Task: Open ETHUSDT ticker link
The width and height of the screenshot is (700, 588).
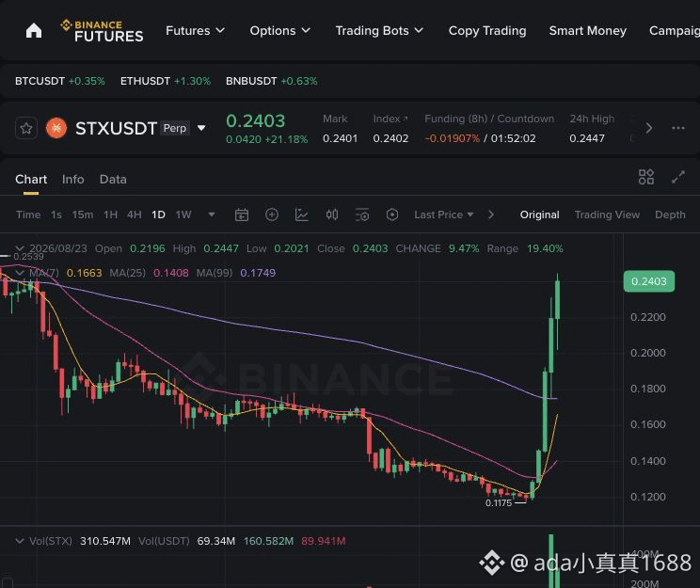Action: click(x=166, y=81)
